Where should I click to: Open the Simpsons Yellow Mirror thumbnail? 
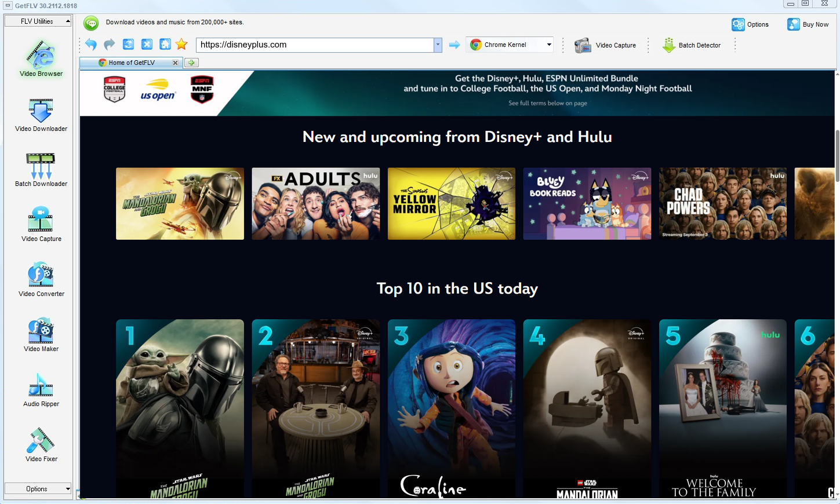click(452, 204)
